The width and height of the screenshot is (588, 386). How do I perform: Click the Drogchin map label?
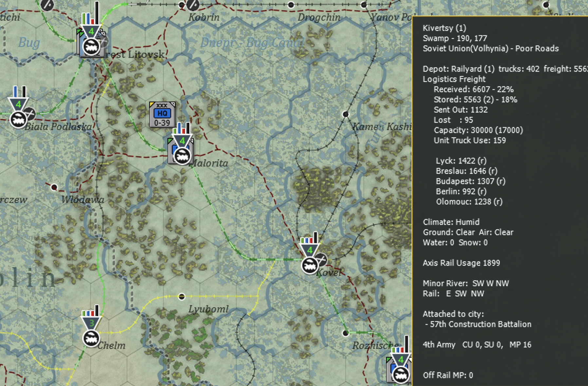pyautogui.click(x=319, y=17)
